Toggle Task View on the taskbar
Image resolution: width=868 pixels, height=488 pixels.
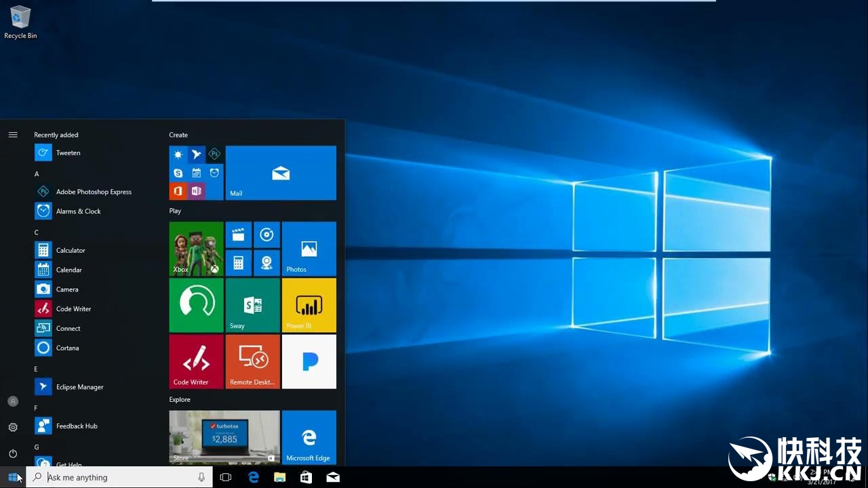pos(226,477)
